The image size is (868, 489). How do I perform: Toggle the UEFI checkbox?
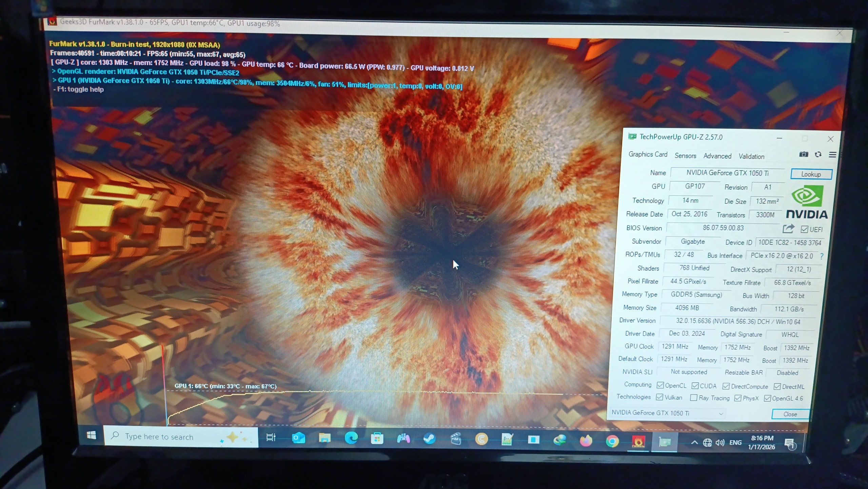[804, 229]
